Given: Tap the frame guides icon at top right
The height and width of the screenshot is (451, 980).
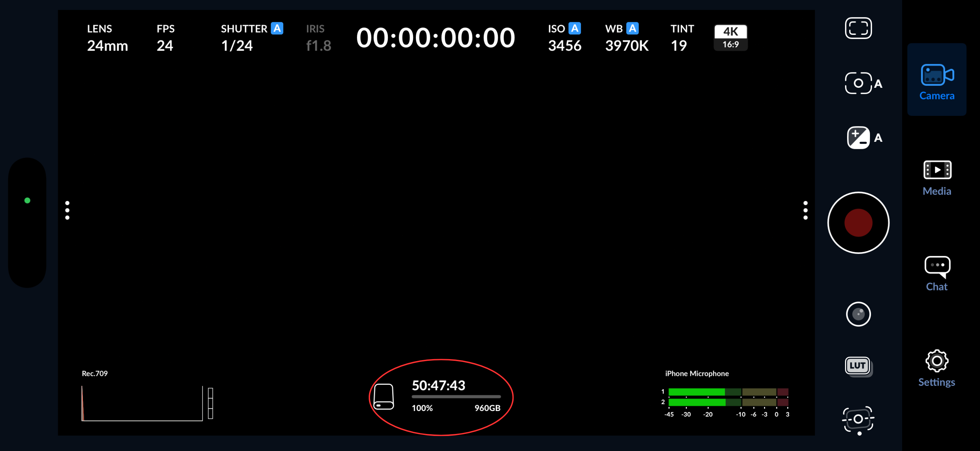Looking at the screenshot, I should pyautogui.click(x=858, y=28).
